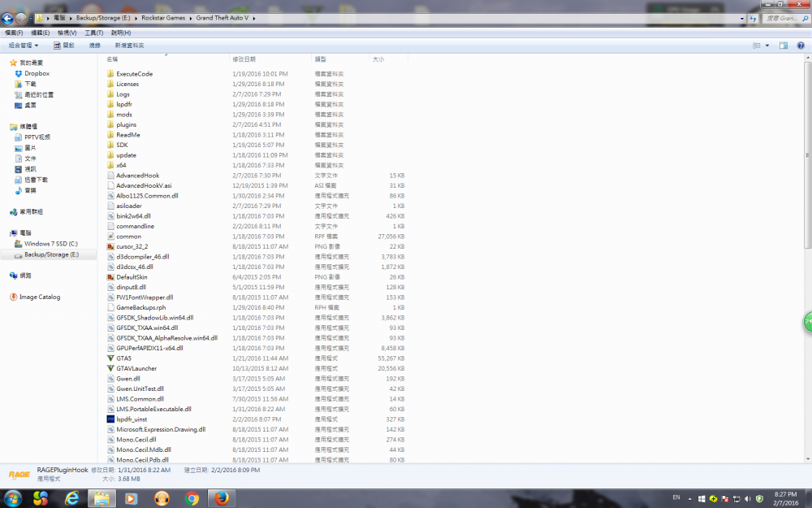Select the plugins folder
The image size is (812, 508).
pyautogui.click(x=127, y=125)
